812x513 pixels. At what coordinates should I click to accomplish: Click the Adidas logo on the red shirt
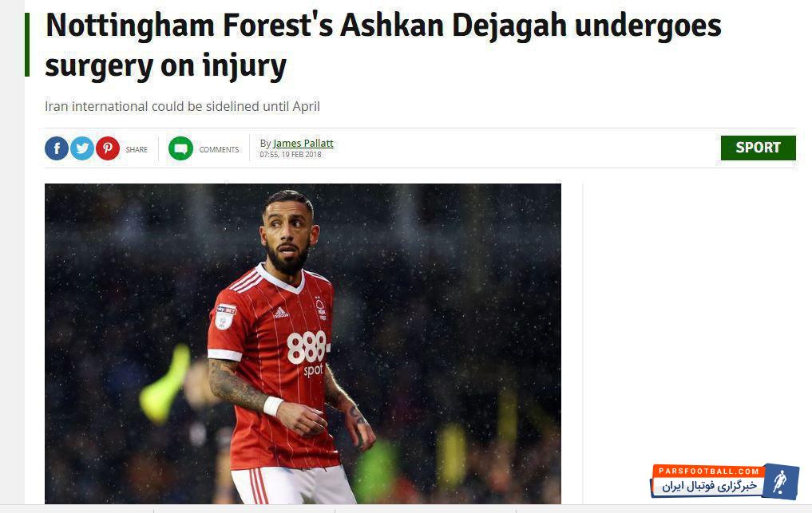coord(281,312)
